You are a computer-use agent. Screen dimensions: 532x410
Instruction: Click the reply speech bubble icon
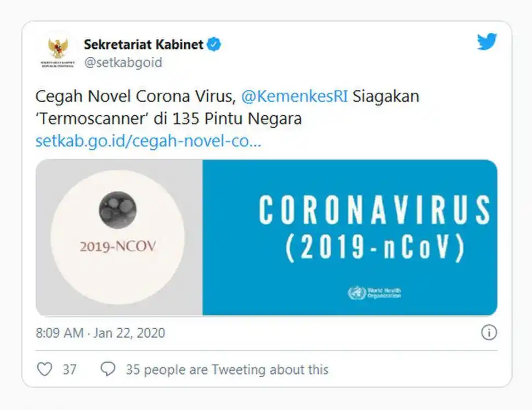pos(108,369)
